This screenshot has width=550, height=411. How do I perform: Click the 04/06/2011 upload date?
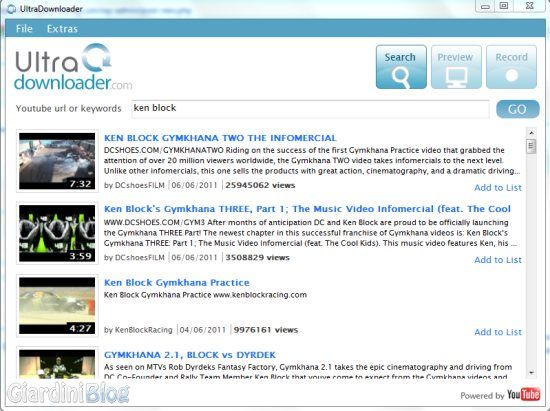(x=202, y=330)
